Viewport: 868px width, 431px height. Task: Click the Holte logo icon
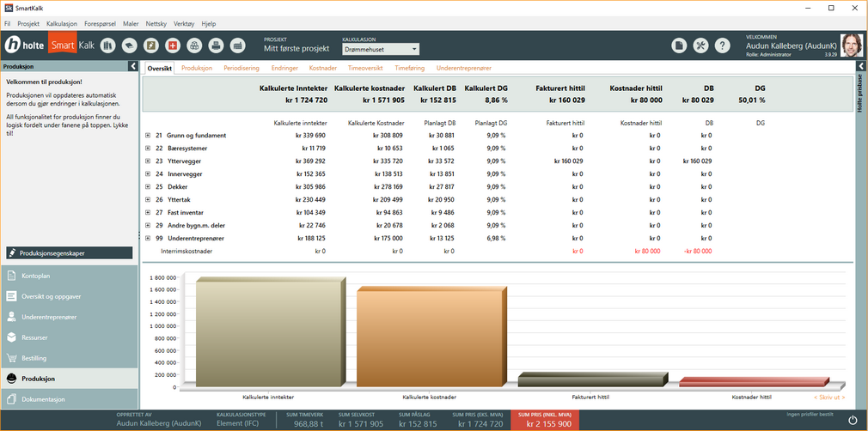coord(14,46)
